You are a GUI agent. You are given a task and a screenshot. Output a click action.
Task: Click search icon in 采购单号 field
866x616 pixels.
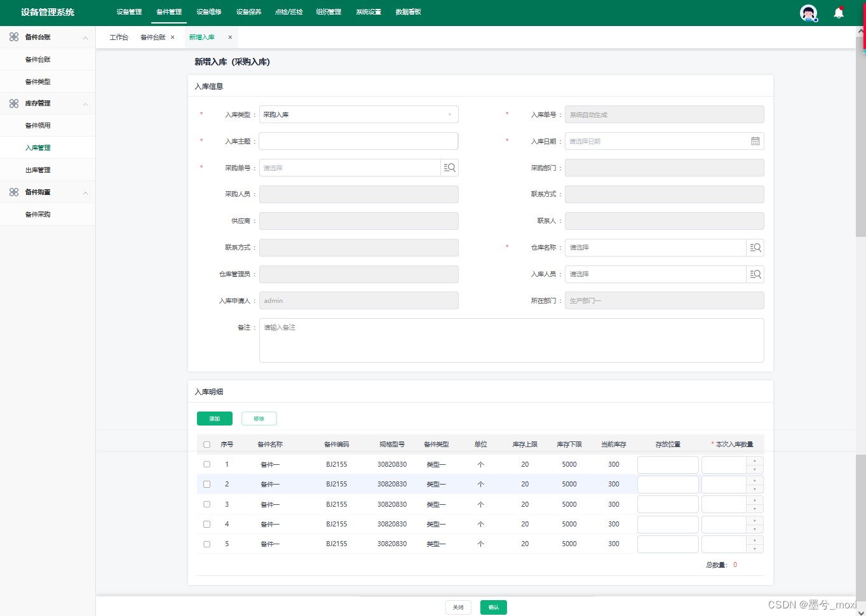coord(450,168)
